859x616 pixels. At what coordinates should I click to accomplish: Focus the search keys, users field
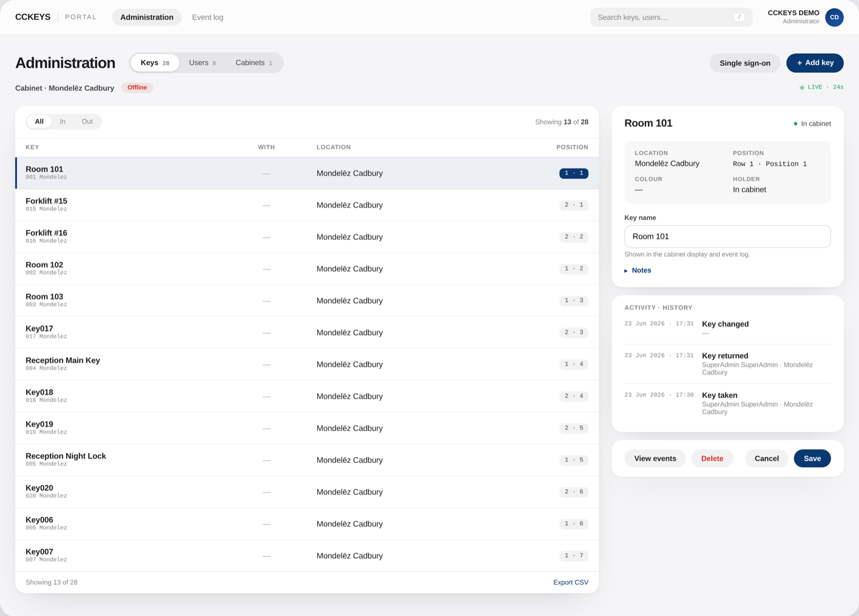(x=671, y=17)
